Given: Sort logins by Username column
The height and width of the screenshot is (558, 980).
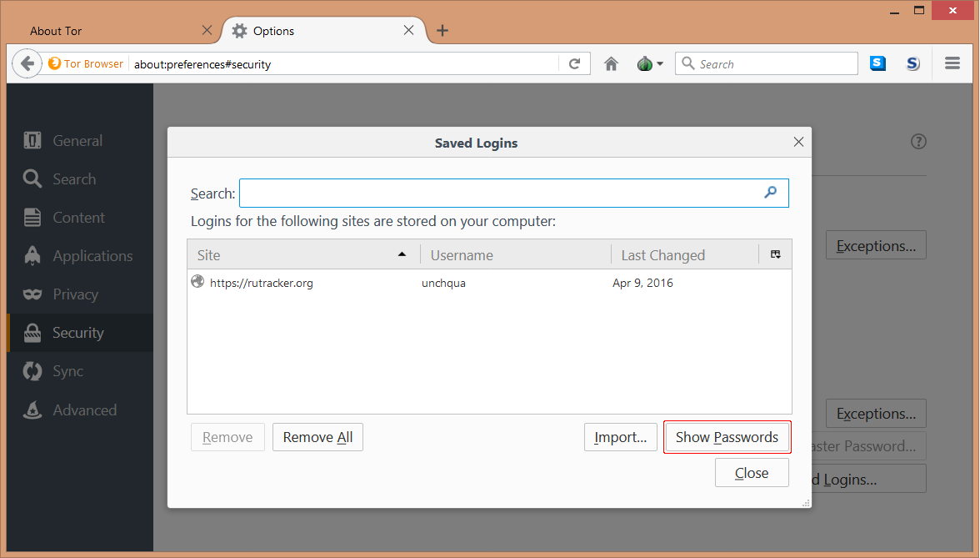Looking at the screenshot, I should (x=515, y=255).
